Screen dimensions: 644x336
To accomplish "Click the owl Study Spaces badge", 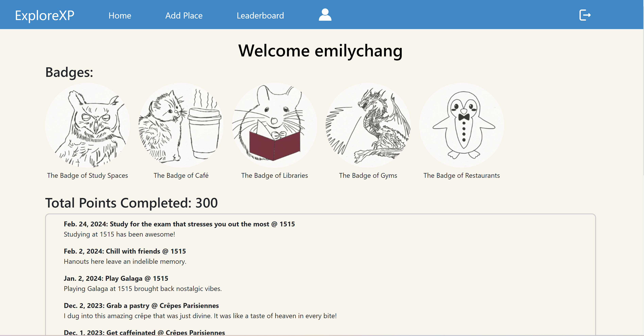I will click(88, 125).
